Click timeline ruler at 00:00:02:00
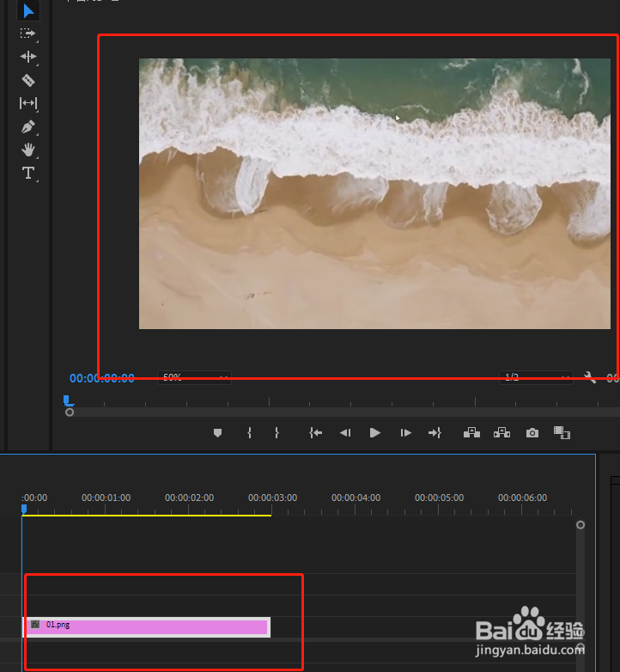The height and width of the screenshot is (672, 620). (x=189, y=498)
